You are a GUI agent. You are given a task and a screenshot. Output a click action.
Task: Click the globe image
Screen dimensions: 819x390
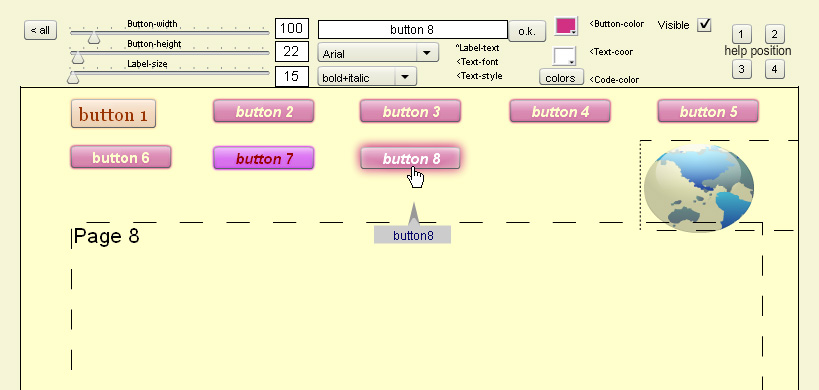(699, 188)
